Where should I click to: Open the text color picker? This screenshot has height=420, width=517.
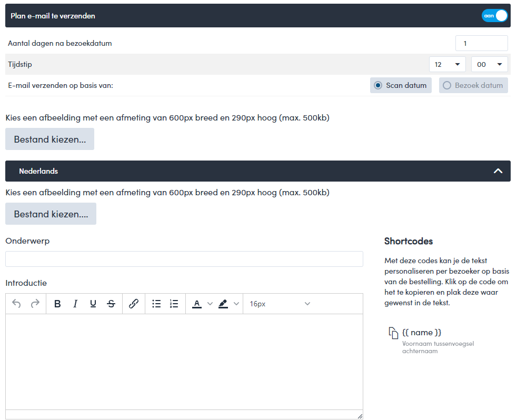click(197, 304)
